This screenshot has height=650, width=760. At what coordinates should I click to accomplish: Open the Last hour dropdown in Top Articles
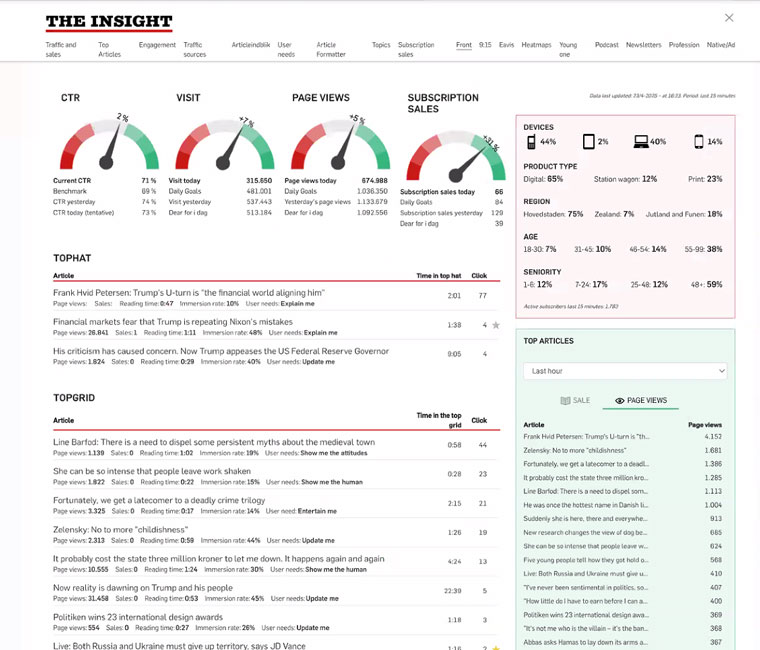tap(625, 371)
